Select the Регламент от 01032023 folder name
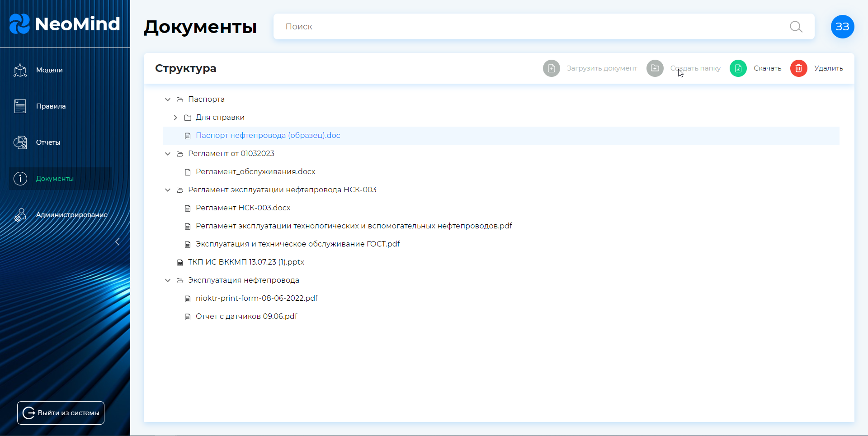 point(231,154)
